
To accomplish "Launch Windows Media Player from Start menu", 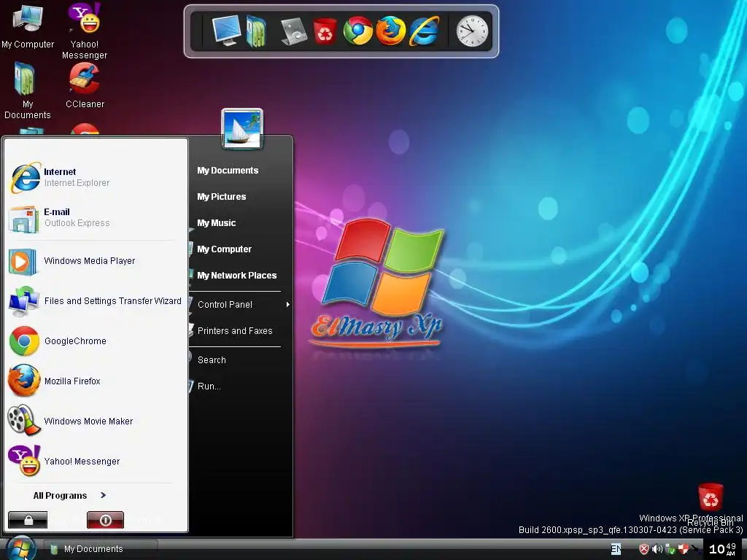I will [96, 261].
